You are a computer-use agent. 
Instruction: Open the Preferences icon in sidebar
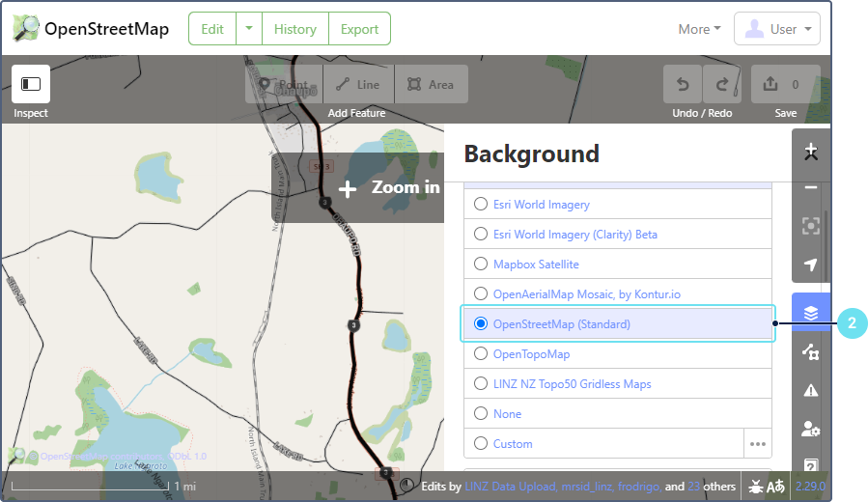coord(810,429)
